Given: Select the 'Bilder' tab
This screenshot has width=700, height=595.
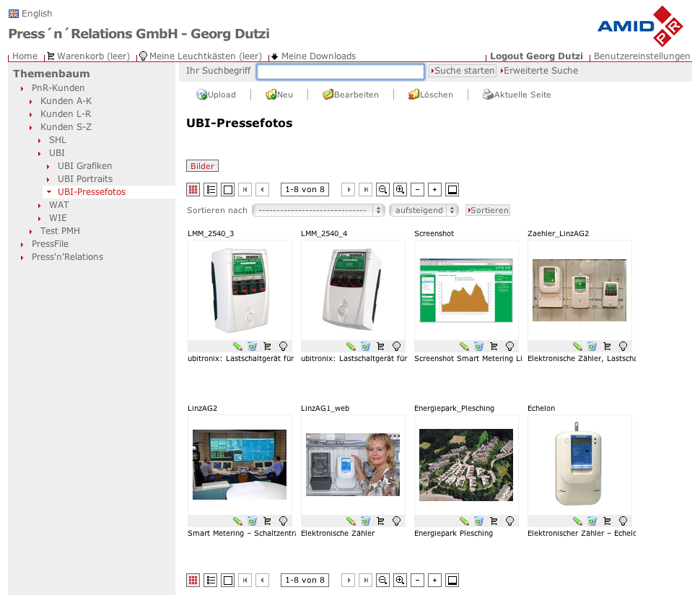Looking at the screenshot, I should pyautogui.click(x=202, y=166).
